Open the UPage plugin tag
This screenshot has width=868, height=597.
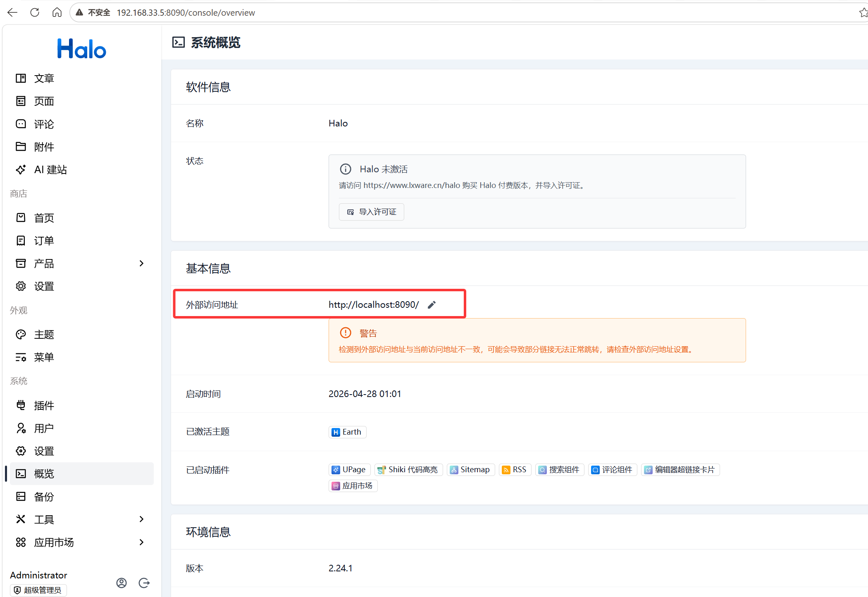349,470
